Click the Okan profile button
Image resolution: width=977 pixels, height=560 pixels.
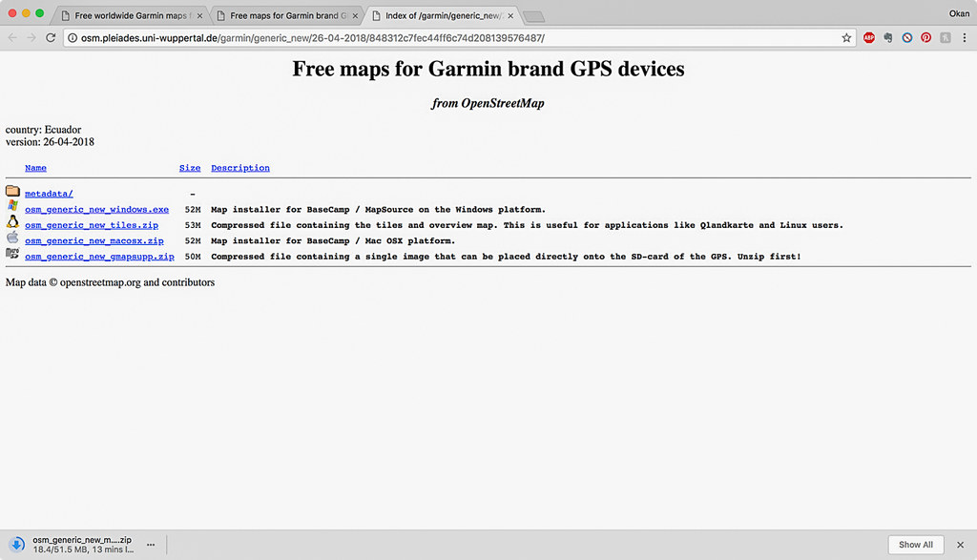click(959, 13)
